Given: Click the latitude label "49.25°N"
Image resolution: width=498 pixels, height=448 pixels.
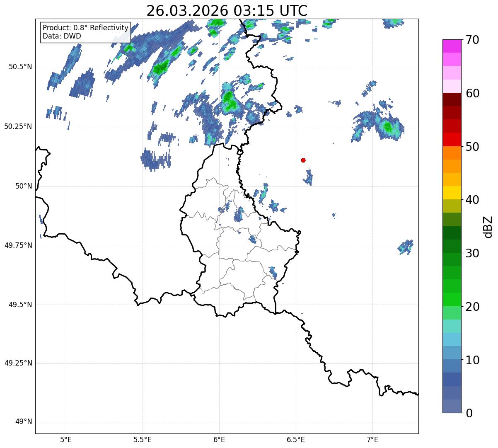Looking at the screenshot, I should (18, 363).
